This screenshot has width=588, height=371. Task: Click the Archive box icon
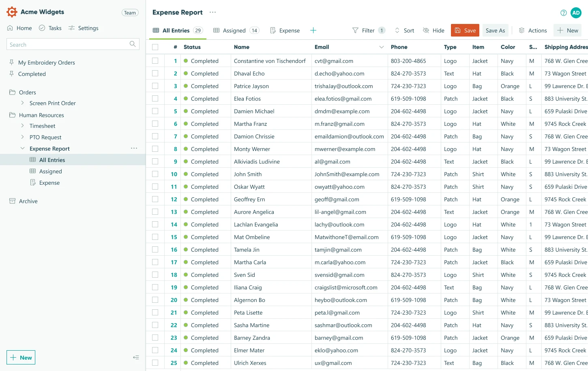(x=12, y=201)
